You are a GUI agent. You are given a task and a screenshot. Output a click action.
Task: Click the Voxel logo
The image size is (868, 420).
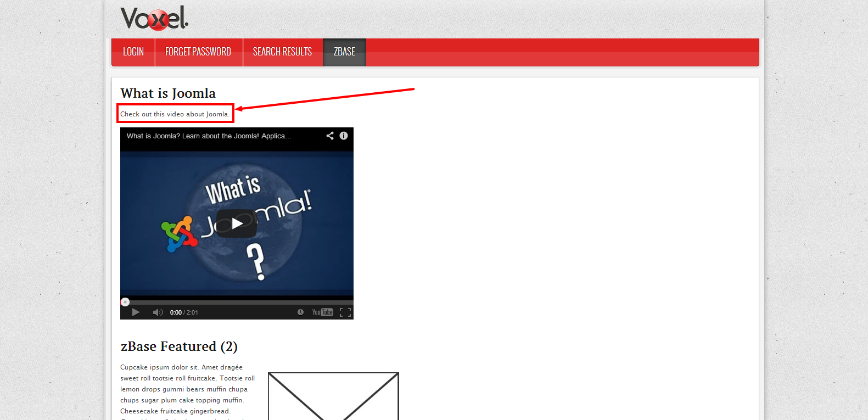[154, 18]
